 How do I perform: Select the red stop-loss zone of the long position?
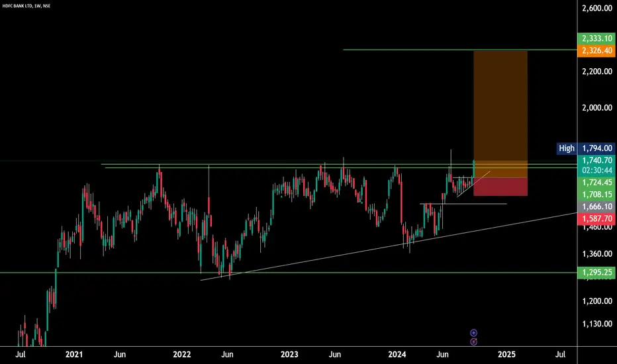pos(500,187)
